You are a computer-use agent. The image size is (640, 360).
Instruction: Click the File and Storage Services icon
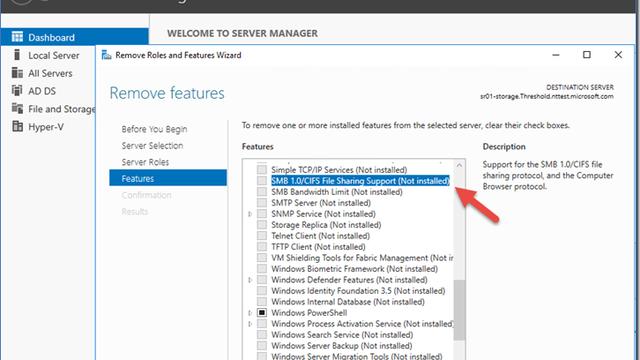[x=17, y=108]
